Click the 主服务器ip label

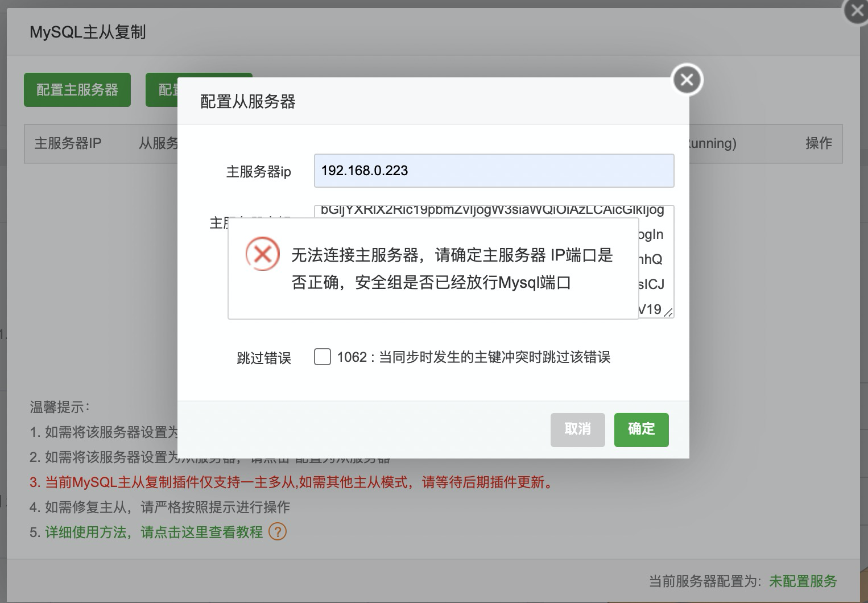pyautogui.click(x=259, y=172)
